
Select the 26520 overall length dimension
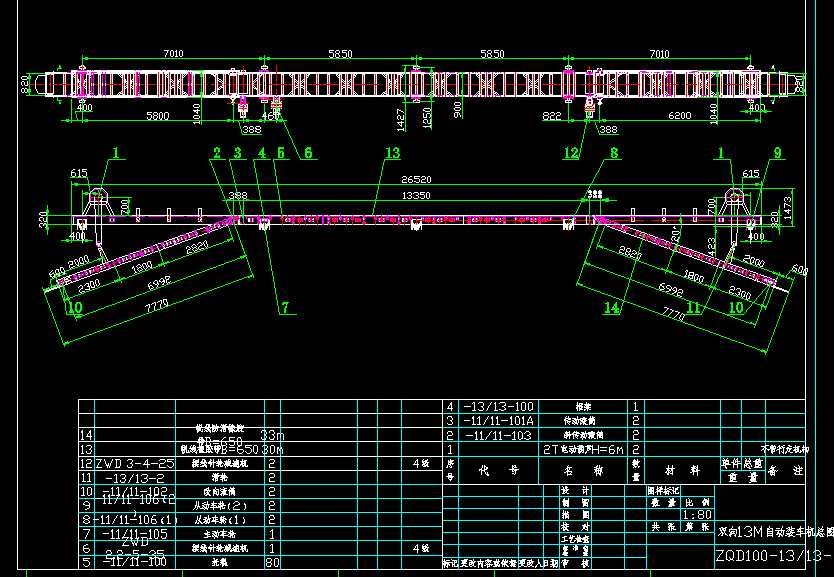click(416, 180)
